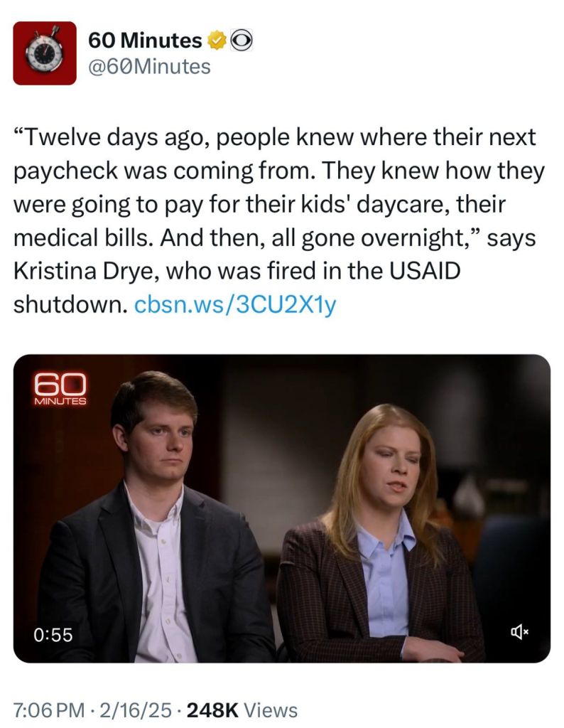Click the word "shutdown." before the link
This screenshot has height=728, width=564.
[x=70, y=305]
